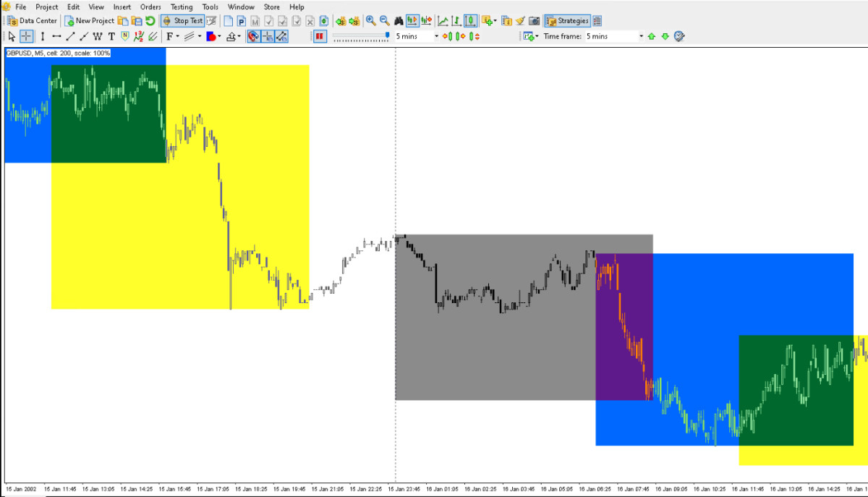
Task: Select the horizontal line drawing tool
Action: click(x=56, y=36)
